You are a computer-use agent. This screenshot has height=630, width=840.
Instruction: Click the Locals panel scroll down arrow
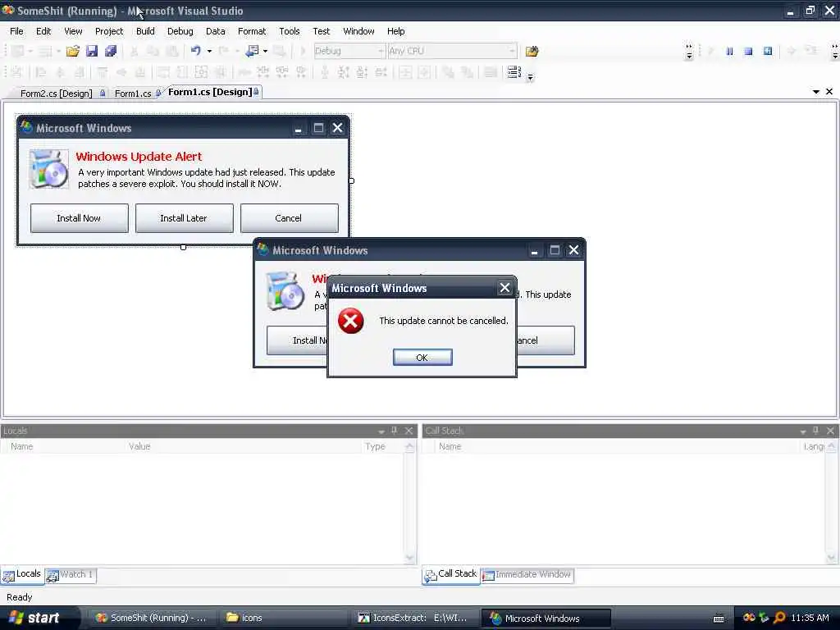click(410, 558)
